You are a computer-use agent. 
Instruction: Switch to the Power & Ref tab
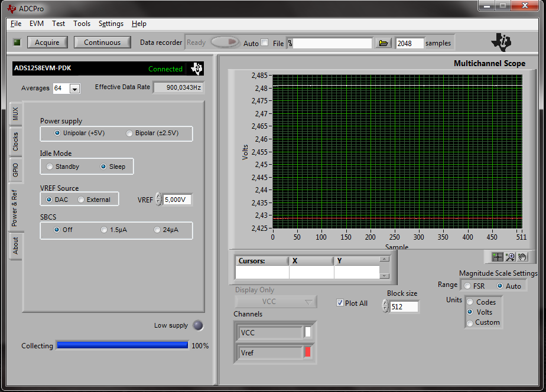(x=15, y=208)
